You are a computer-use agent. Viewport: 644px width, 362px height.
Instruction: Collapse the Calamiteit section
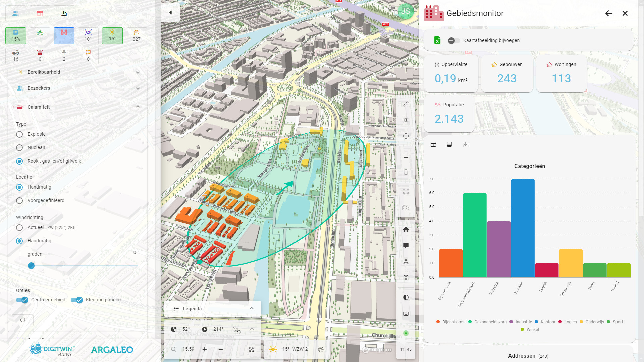[x=138, y=107]
